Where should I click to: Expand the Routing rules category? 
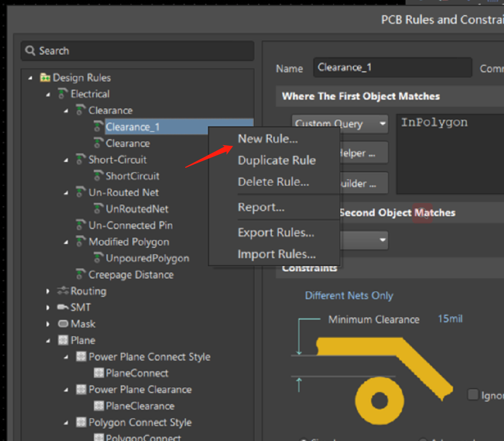[48, 291]
